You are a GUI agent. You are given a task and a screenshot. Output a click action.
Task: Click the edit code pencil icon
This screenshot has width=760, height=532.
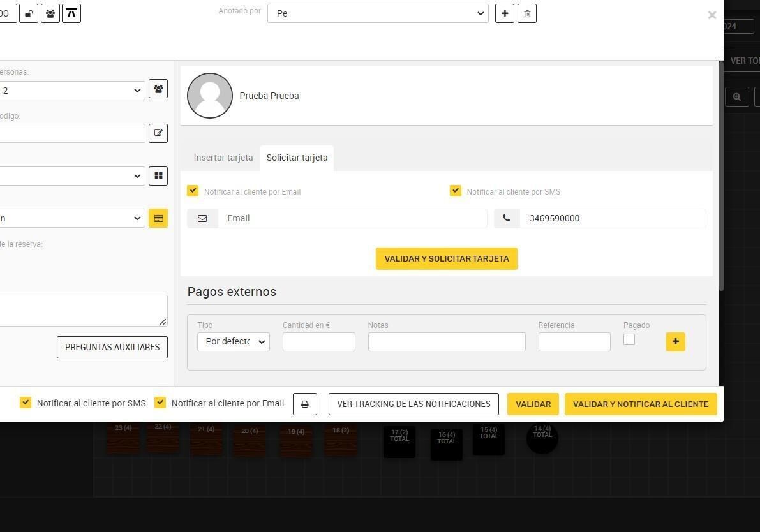[158, 133]
